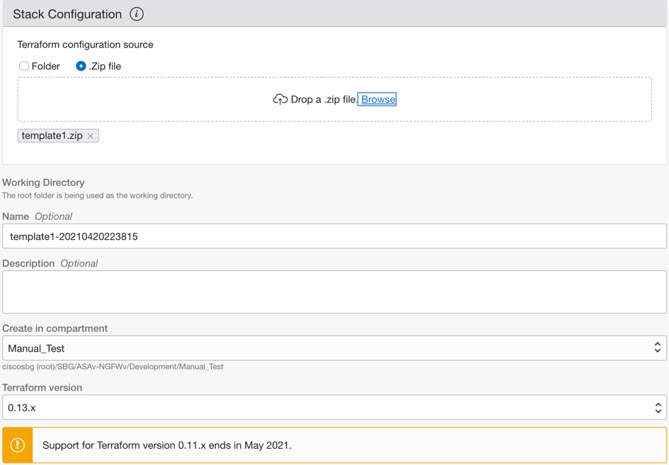Select the .Zip file radio button
This screenshot has width=669, height=465.
(x=81, y=66)
